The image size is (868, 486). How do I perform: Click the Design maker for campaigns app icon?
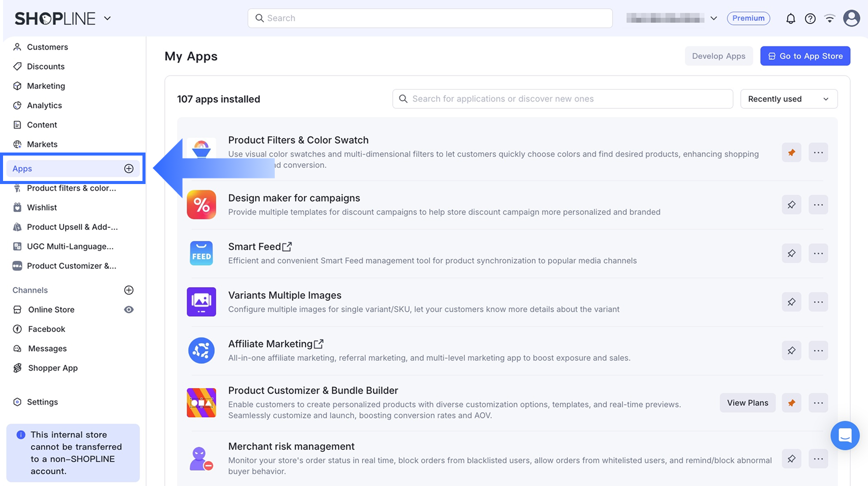(201, 205)
